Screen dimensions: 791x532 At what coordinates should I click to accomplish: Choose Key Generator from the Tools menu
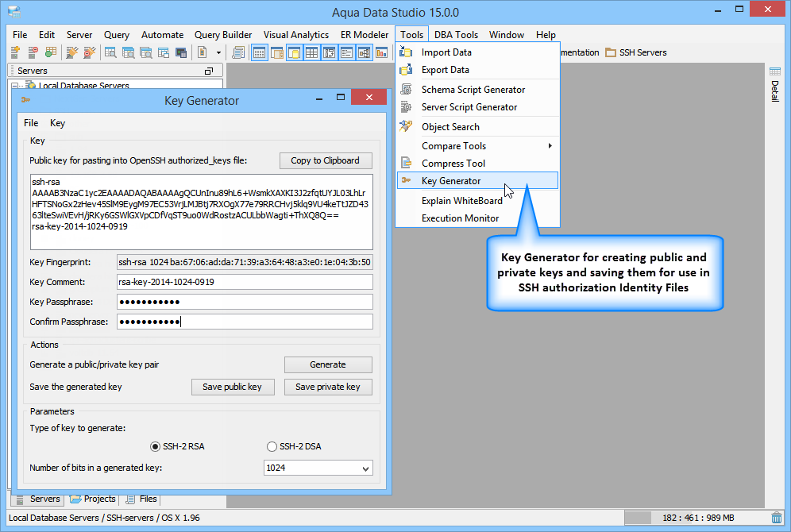coord(478,180)
